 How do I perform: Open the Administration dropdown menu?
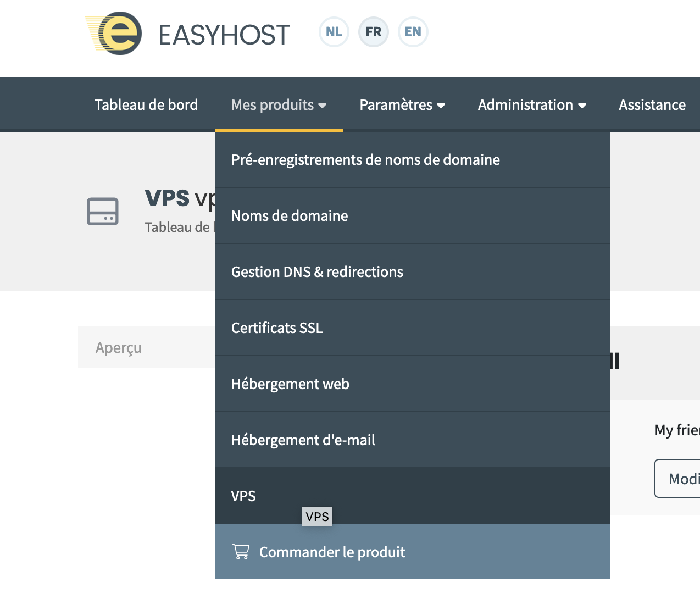coord(531,105)
